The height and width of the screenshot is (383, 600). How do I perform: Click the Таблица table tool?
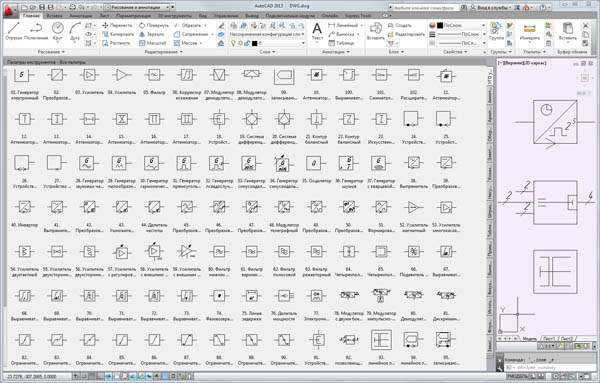(x=341, y=43)
